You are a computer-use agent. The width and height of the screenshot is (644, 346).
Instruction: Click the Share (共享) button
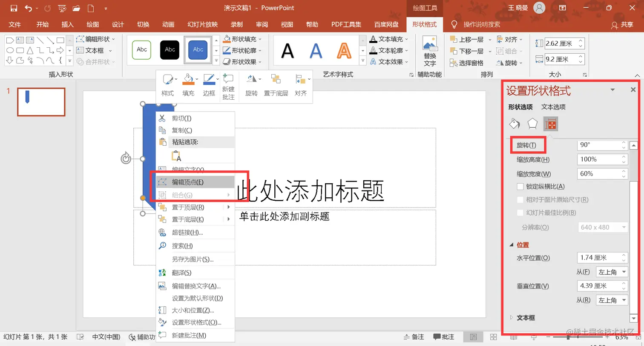(622, 24)
